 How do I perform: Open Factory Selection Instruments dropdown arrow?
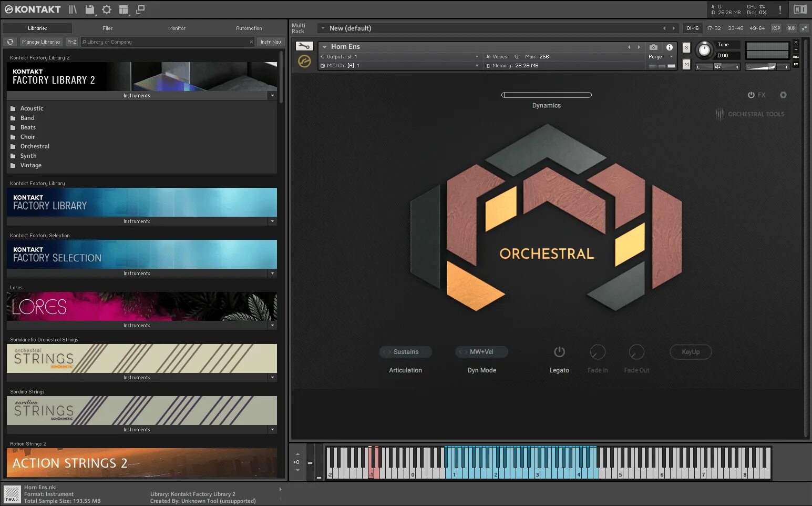click(x=272, y=274)
